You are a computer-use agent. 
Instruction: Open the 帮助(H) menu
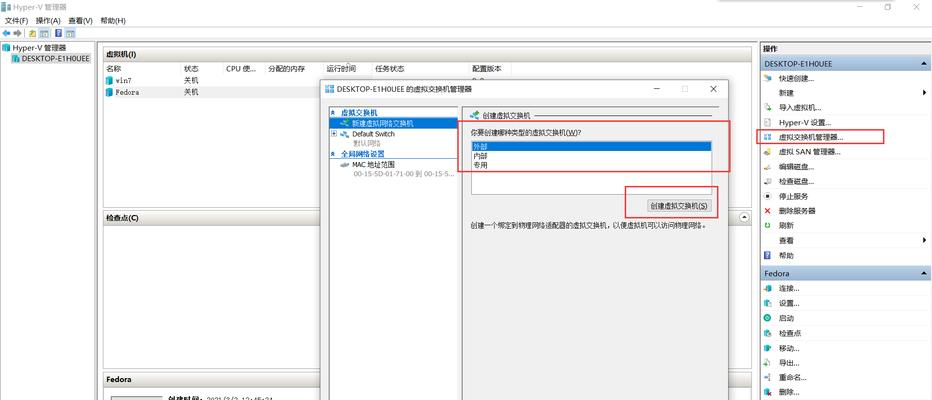pos(113,21)
